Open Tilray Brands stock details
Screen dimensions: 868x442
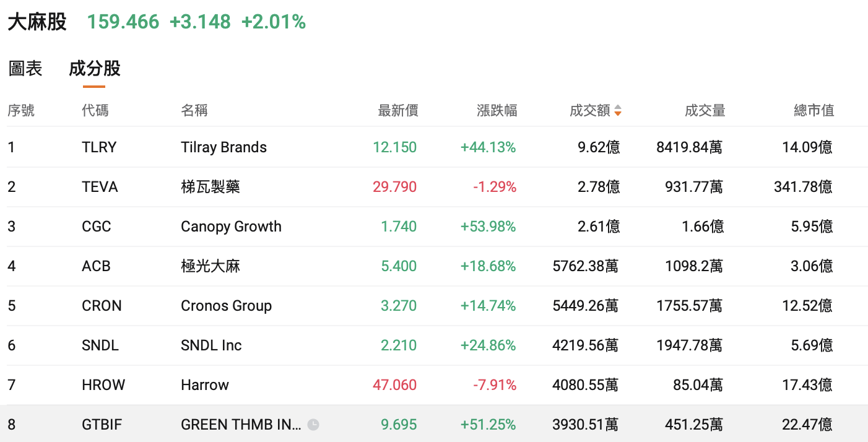click(224, 147)
